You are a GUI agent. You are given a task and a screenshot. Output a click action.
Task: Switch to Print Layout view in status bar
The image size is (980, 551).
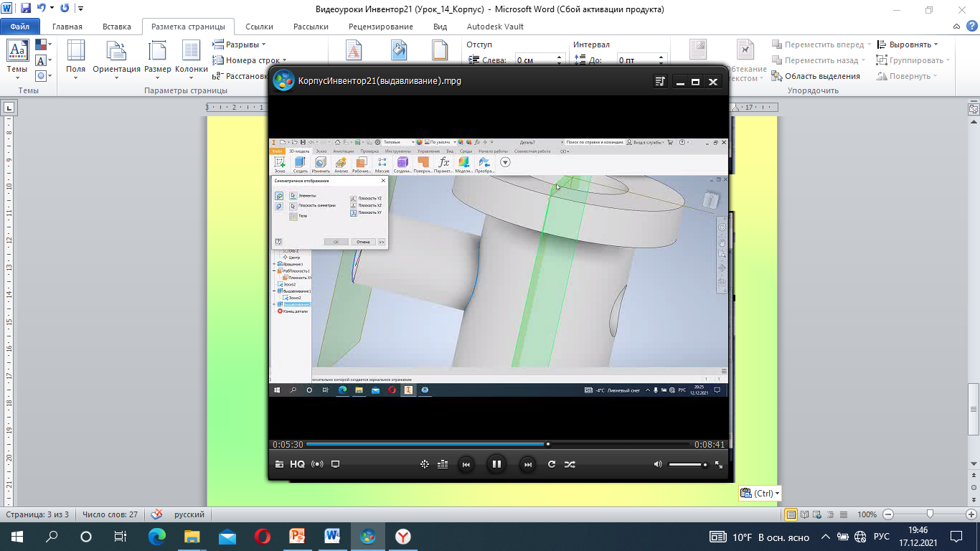(791, 514)
